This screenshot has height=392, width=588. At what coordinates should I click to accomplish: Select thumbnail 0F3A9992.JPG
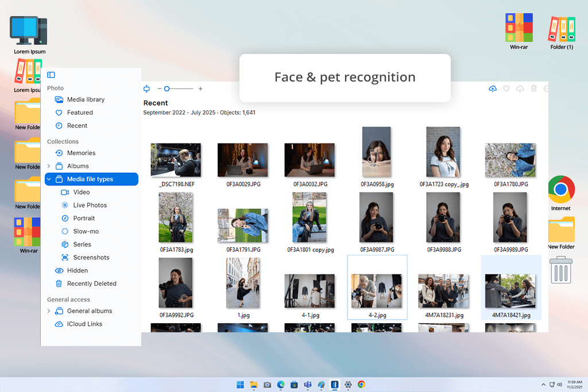pyautogui.click(x=176, y=282)
